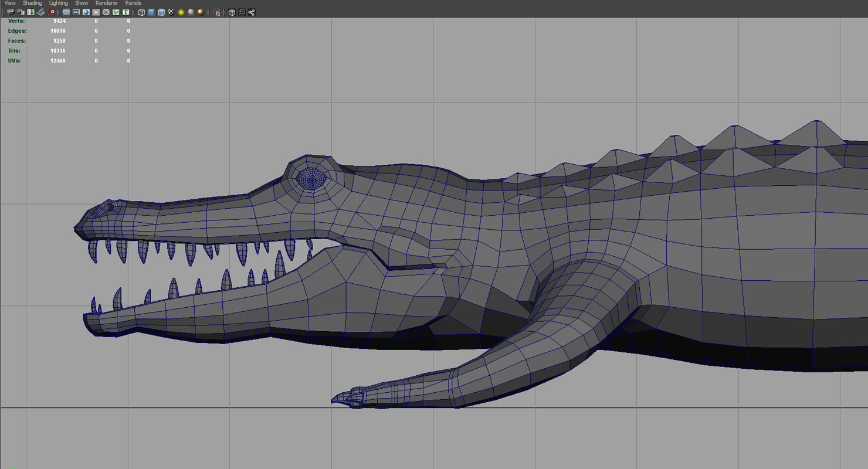Toggle Wireframe on Shaded cube icon
Image resolution: width=868 pixels, height=469 pixels.
(x=161, y=12)
